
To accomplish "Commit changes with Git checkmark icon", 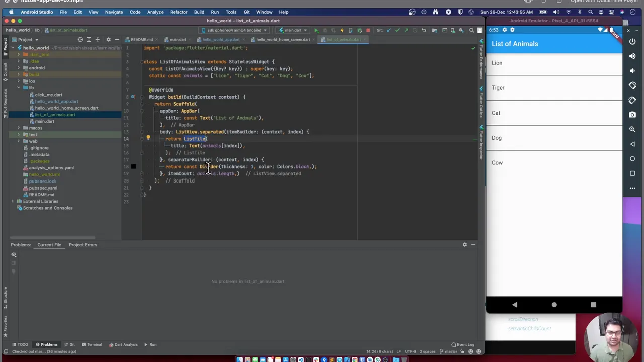I will [397, 30].
